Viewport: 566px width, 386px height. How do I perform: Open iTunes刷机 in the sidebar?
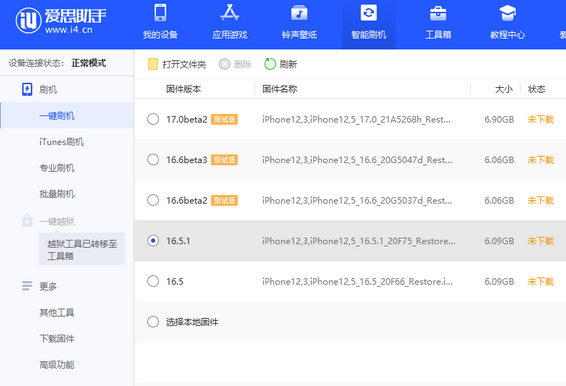[x=61, y=142]
